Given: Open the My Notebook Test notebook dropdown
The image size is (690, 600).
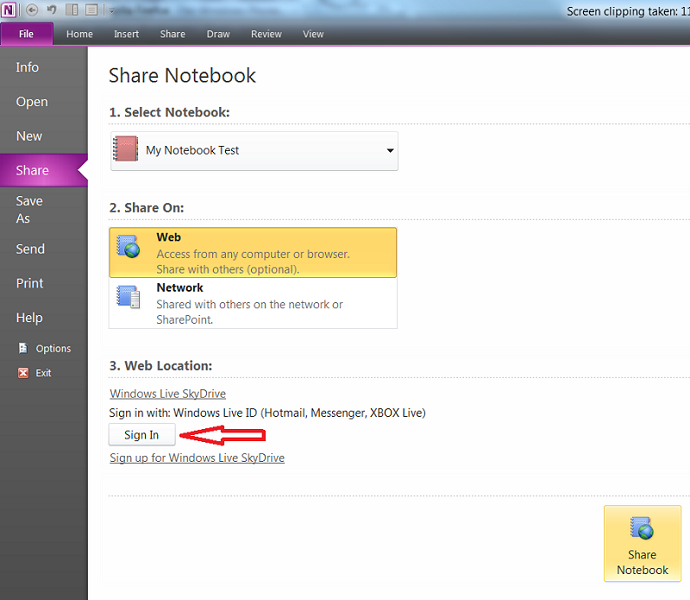Looking at the screenshot, I should [254, 151].
